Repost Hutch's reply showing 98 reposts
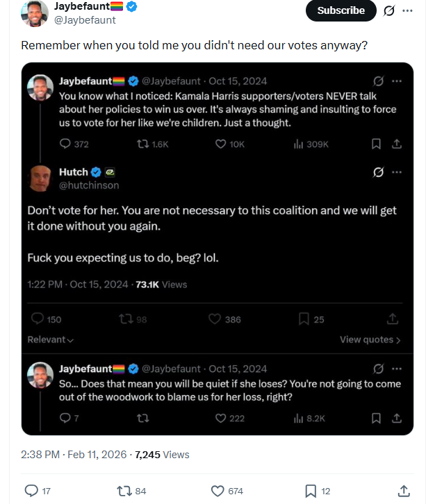 point(126,319)
